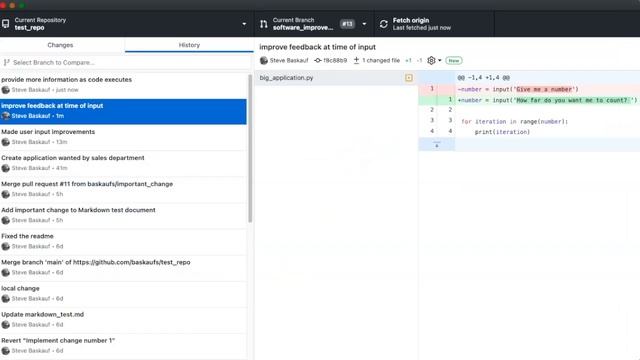Click commit title 'improve feedback at time of input' heading
Screen dimensions: 640x360
pyautogui.click(x=318, y=47)
